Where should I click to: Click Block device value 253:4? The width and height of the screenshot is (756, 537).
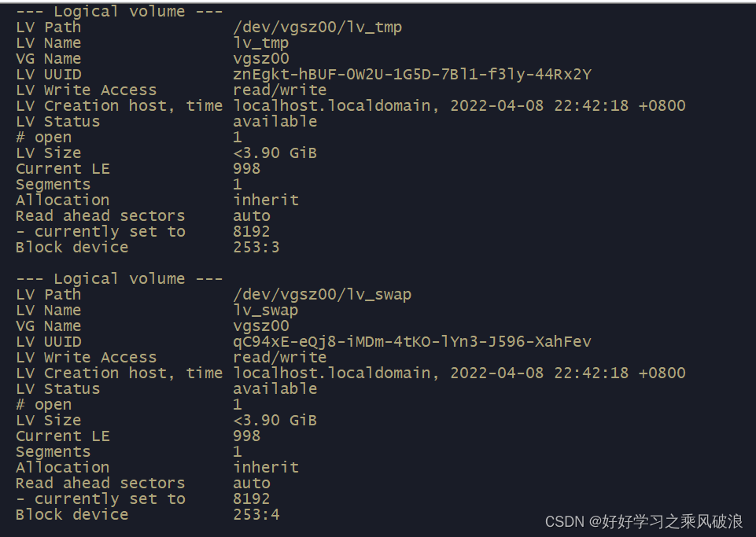coord(256,514)
